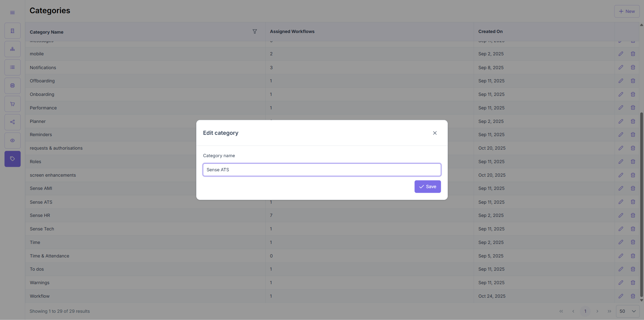Select the Notifications row name
The image size is (644, 320).
pos(43,68)
